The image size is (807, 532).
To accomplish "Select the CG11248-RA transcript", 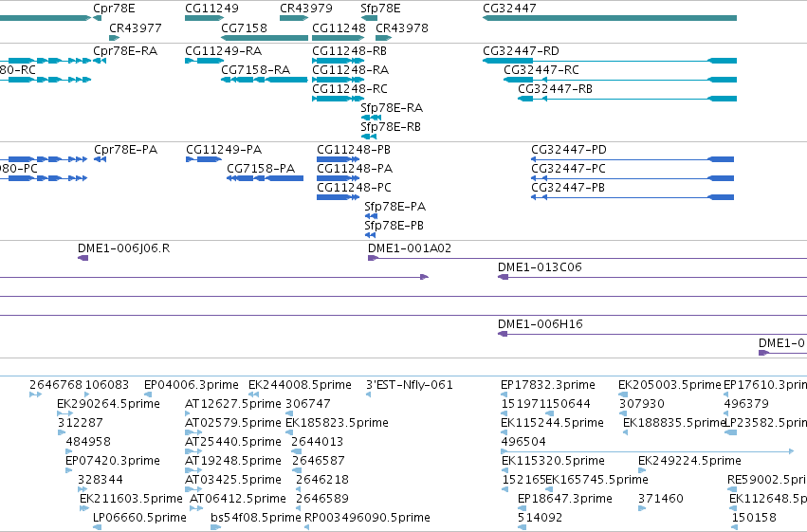I will (339, 80).
